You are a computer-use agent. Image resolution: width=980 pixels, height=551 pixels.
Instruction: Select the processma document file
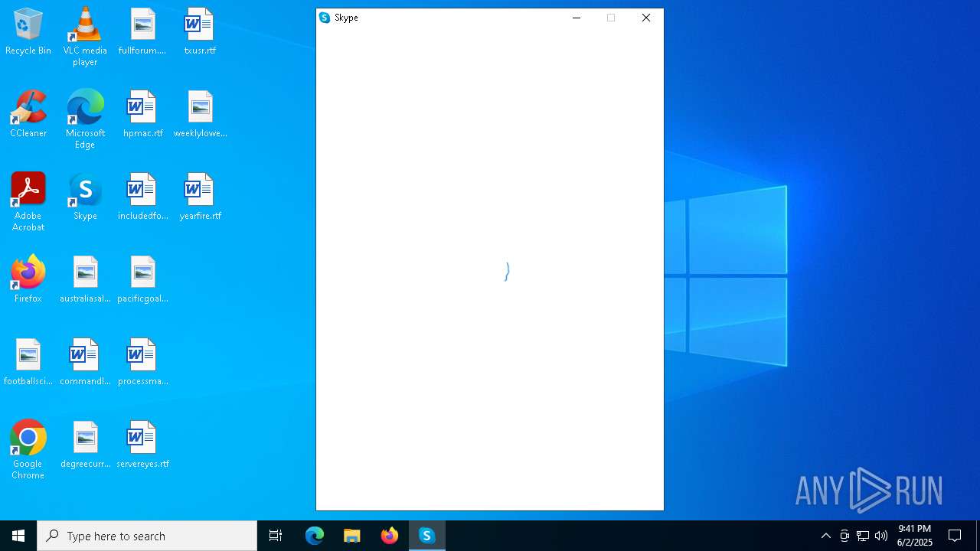tap(142, 363)
